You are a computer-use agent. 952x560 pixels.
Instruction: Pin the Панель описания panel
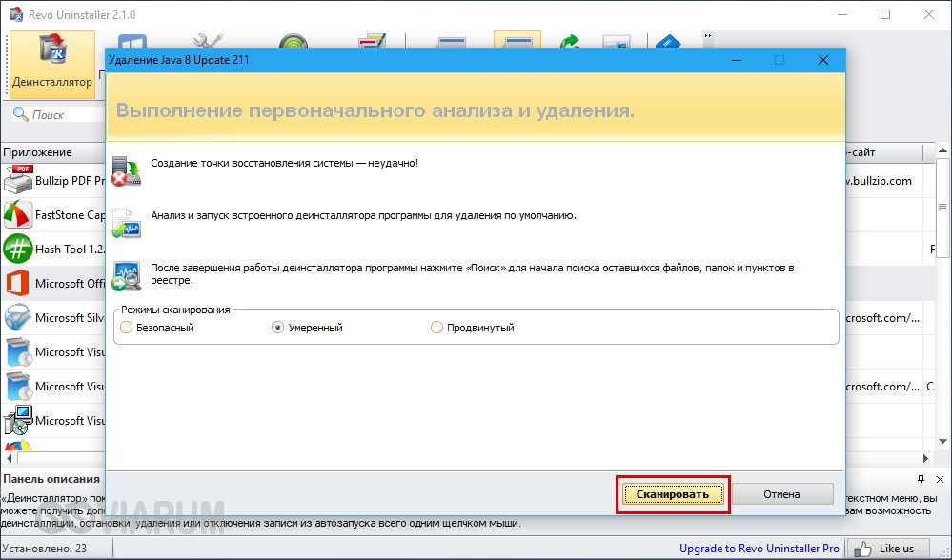tap(922, 479)
